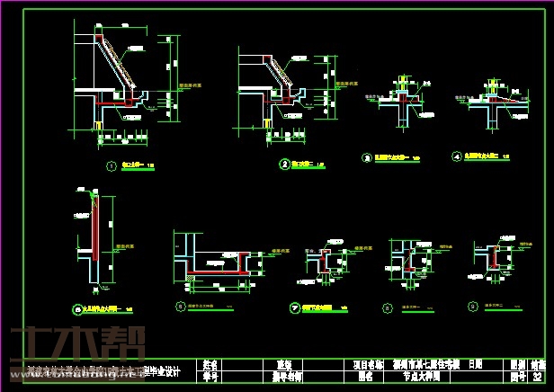
Task: Select the circled number 6 detail marker
Action: pos(179,306)
